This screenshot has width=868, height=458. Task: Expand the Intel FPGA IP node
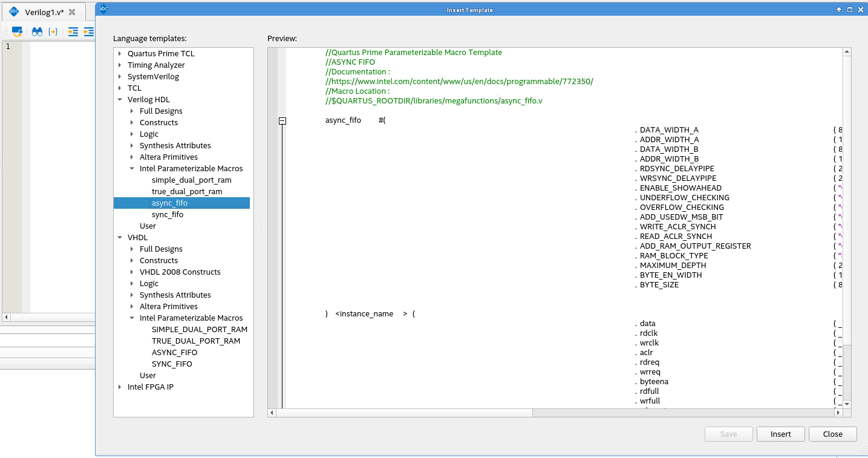120,387
